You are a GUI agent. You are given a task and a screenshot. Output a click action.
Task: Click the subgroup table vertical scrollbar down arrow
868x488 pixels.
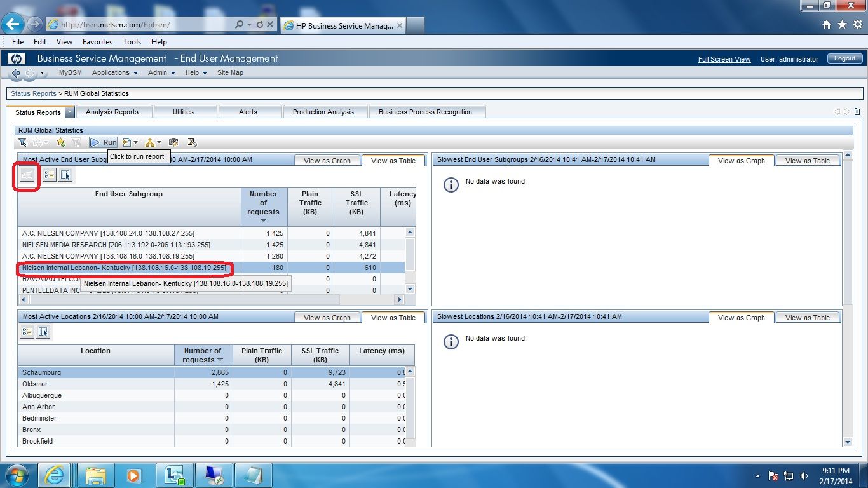(410, 289)
